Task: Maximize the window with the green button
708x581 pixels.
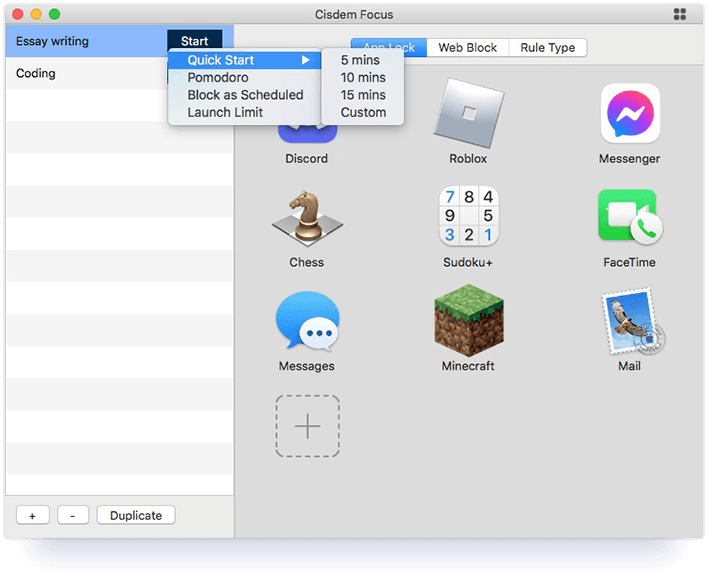Action: click(x=54, y=14)
